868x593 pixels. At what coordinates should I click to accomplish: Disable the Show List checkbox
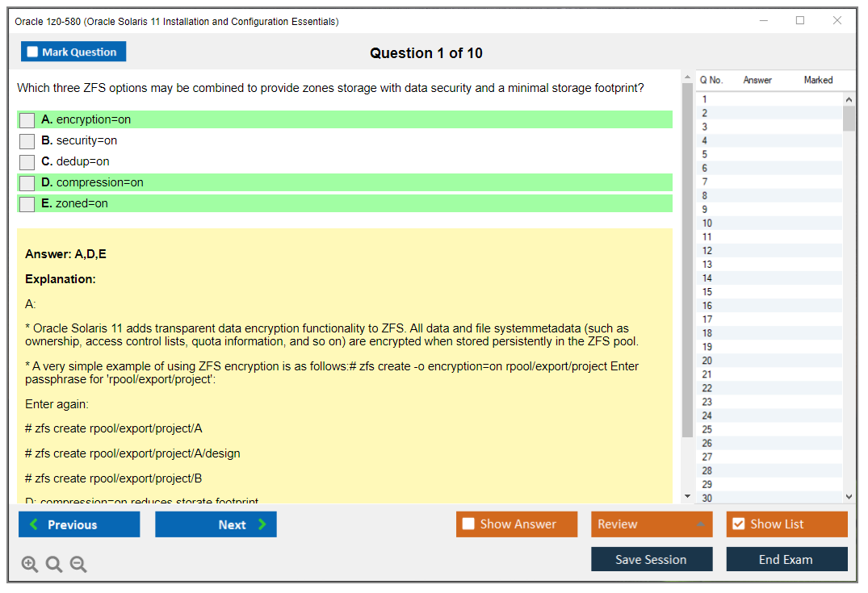(x=738, y=524)
